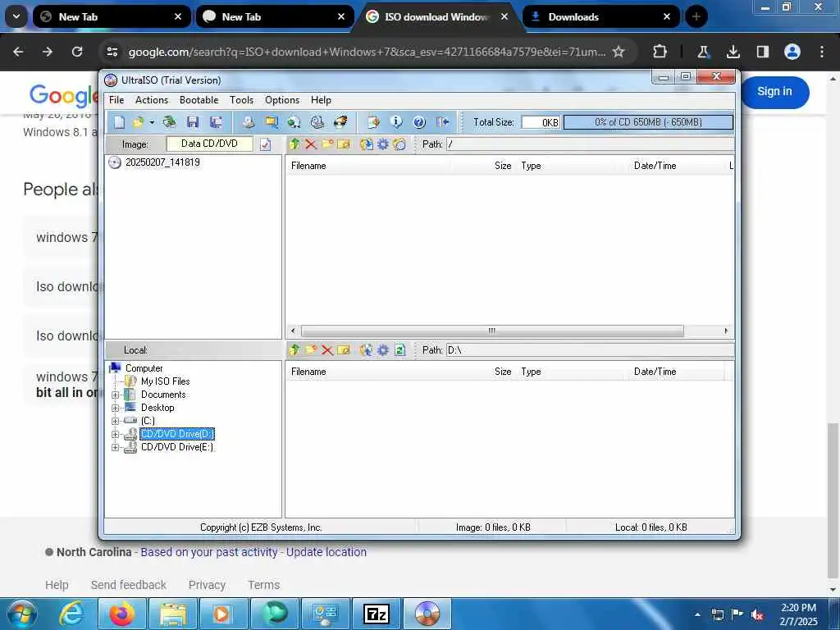Open the File menu in UltraISO

coord(116,100)
